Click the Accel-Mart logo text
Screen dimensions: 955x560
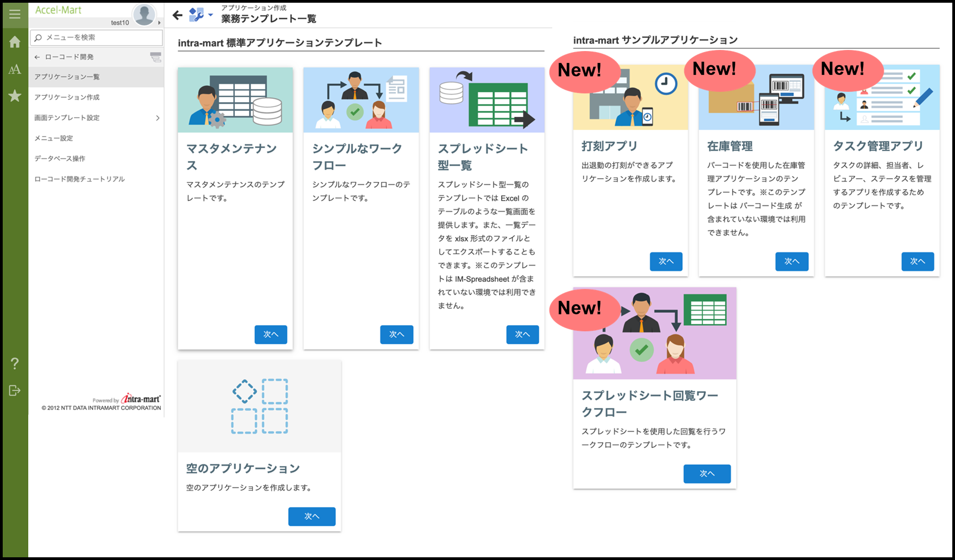[58, 10]
